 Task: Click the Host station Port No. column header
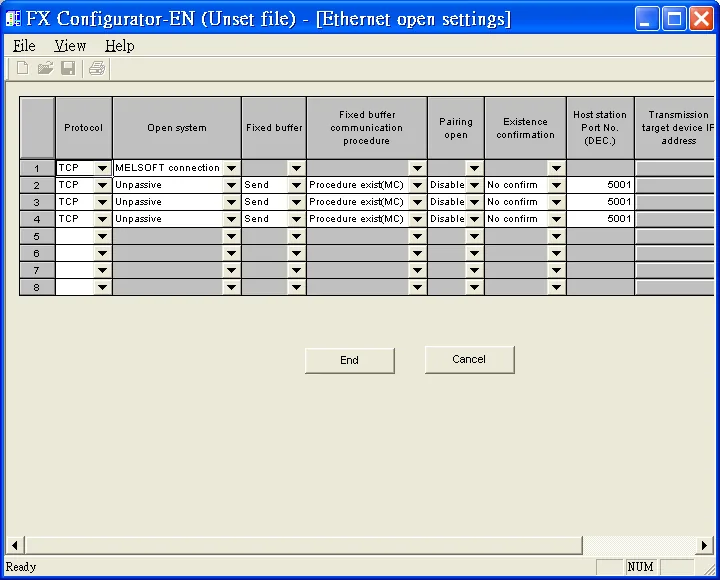600,128
